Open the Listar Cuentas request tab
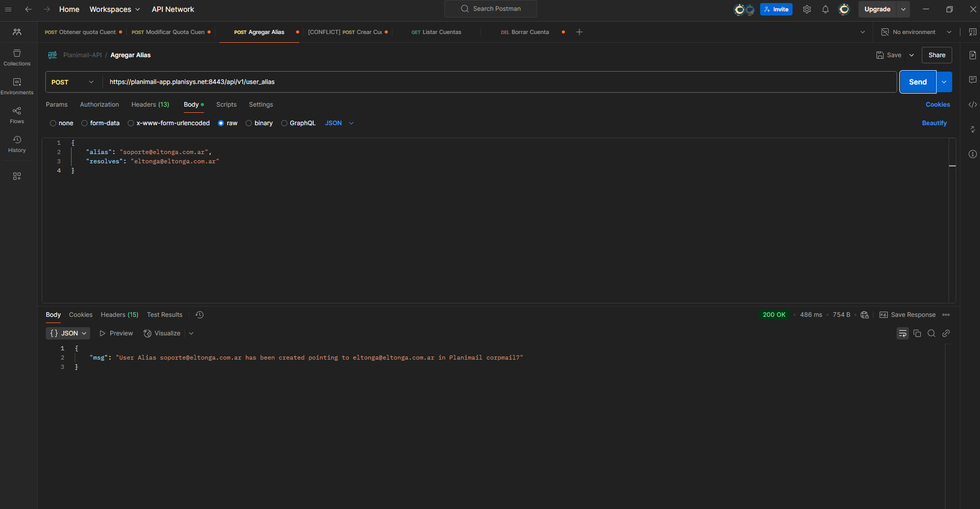980x509 pixels. coord(437,32)
